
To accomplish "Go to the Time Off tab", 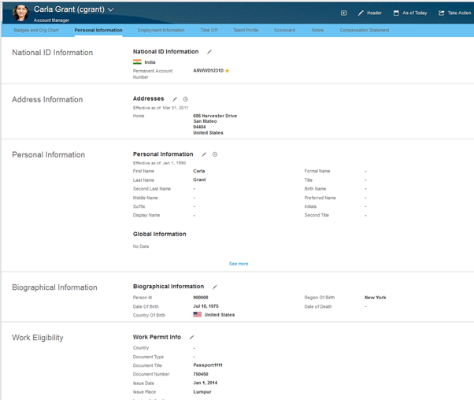I will coord(209,30).
